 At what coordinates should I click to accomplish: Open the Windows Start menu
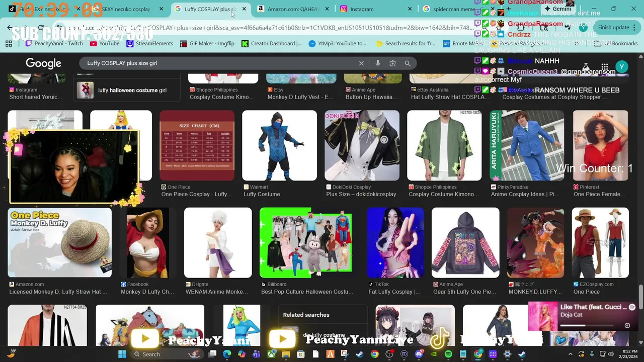coord(122,354)
